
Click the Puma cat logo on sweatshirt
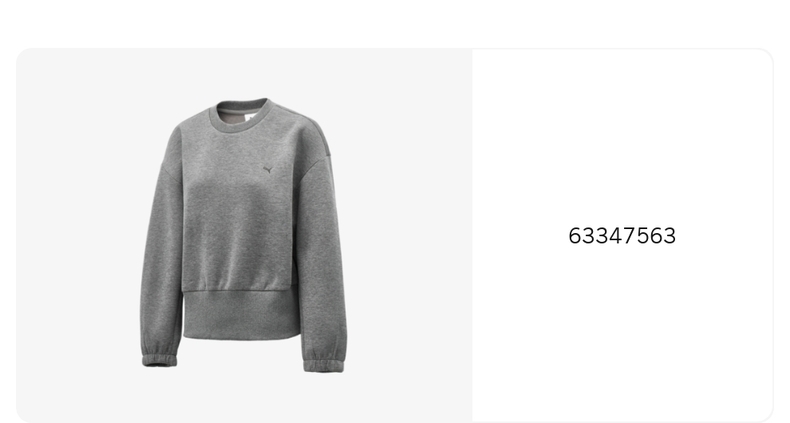(268, 170)
